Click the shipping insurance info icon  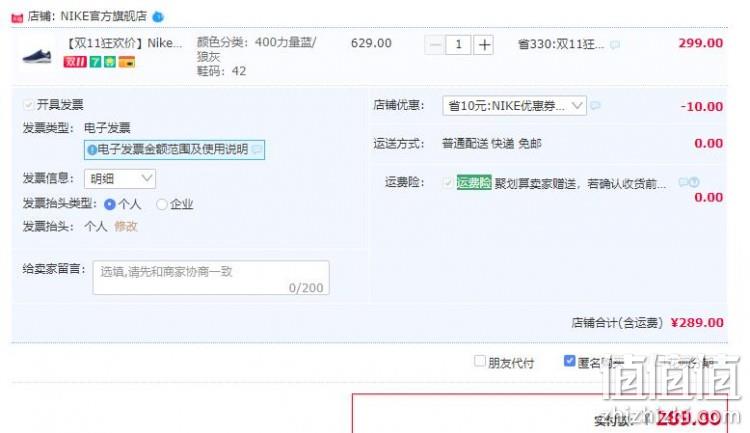694,182
